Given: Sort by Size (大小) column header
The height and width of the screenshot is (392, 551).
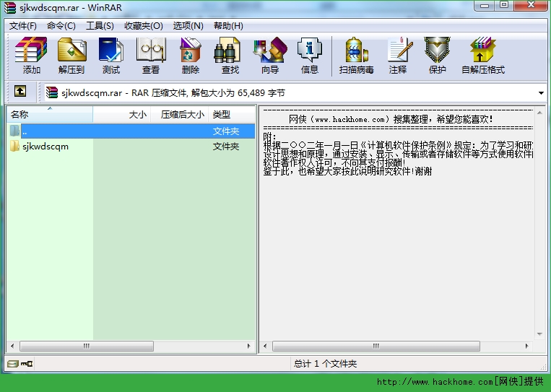Looking at the screenshot, I should click(122, 115).
